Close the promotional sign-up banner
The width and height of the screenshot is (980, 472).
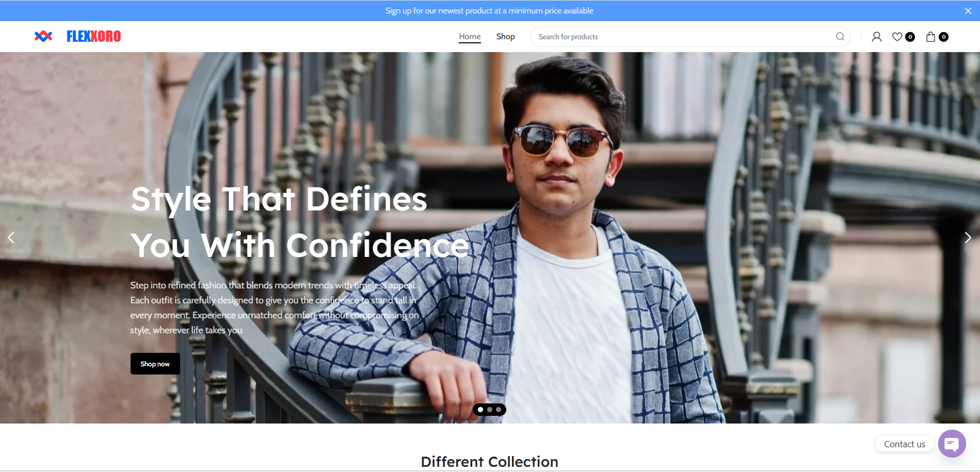coord(968,11)
